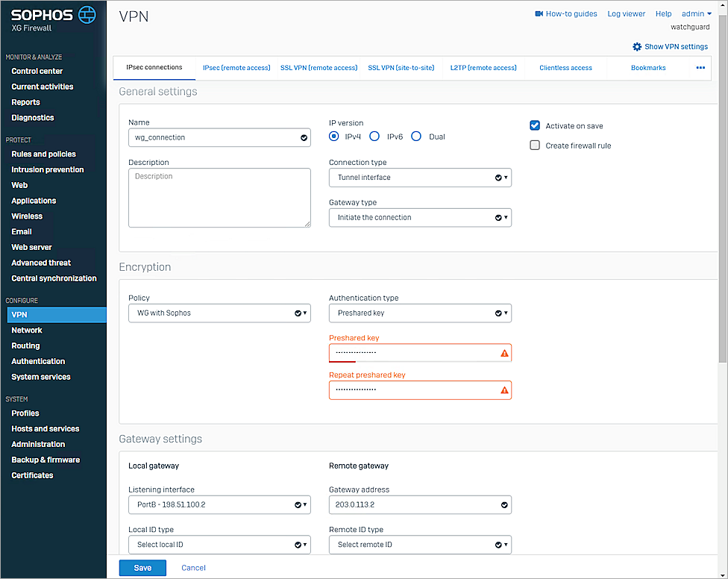This screenshot has width=728, height=579.
Task: Enable the Create firewall rule checkbox
Action: click(x=535, y=145)
